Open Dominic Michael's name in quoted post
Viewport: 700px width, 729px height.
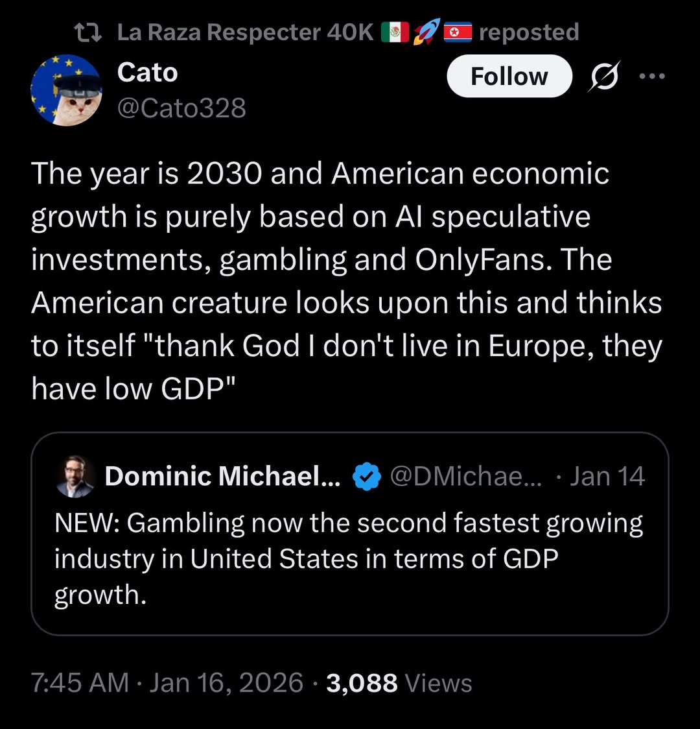[222, 476]
